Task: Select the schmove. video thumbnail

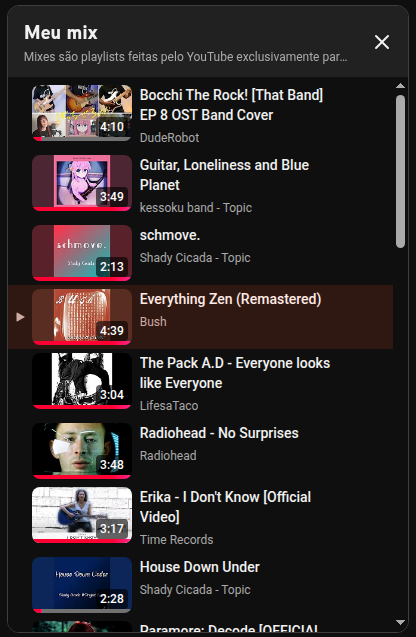Action: (x=82, y=253)
